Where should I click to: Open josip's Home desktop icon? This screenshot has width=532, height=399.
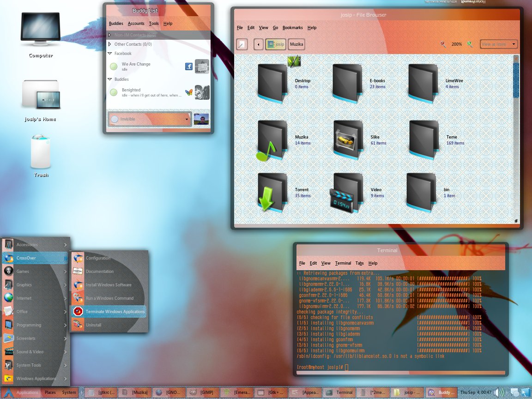coord(41,95)
